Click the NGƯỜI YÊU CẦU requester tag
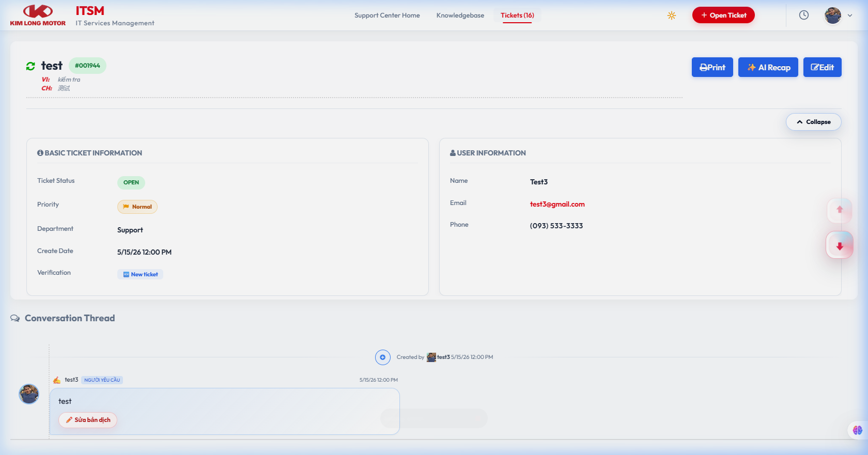The width and height of the screenshot is (868, 455). [102, 380]
